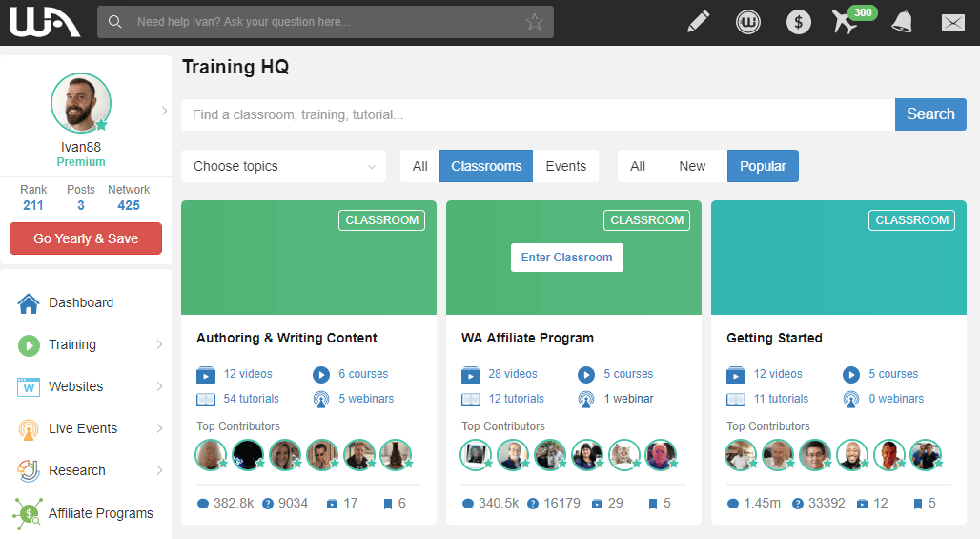Click the Live Events broadcast icon

coord(29,429)
